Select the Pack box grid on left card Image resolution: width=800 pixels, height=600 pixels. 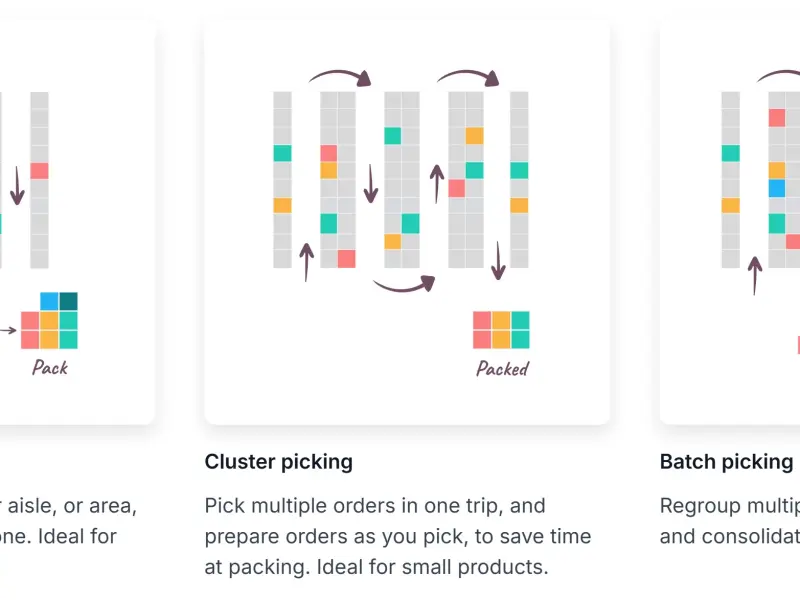click(x=50, y=321)
